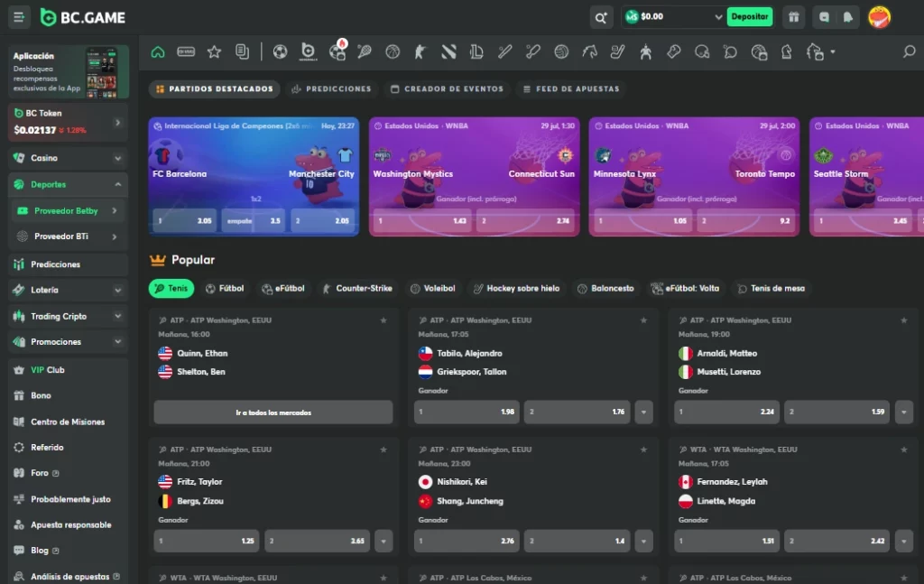This screenshot has height=584, width=924.
Task: Open VIP Club in sidebar
Action: point(69,370)
